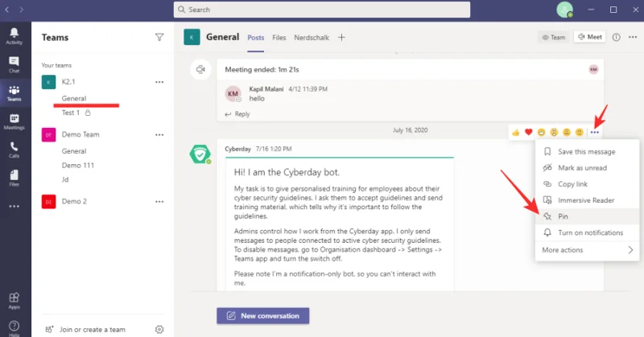This screenshot has width=644, height=337.
Task: Open Immersive Reader
Action: tap(588, 200)
